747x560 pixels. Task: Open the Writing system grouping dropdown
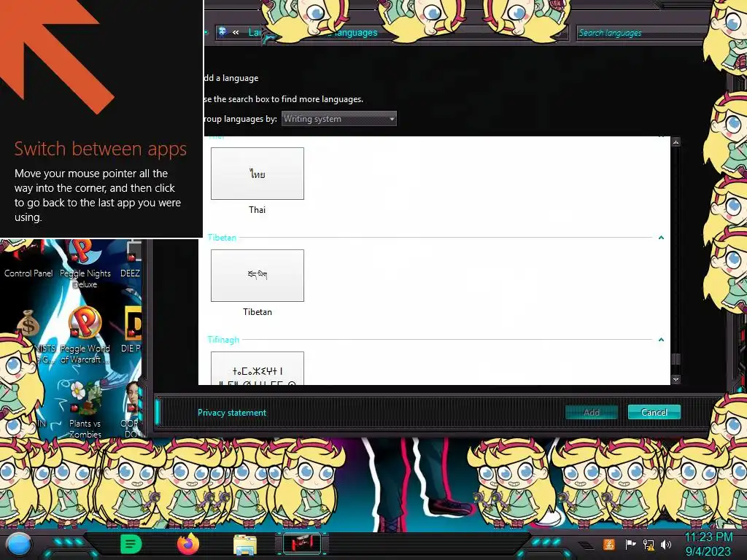(x=338, y=119)
